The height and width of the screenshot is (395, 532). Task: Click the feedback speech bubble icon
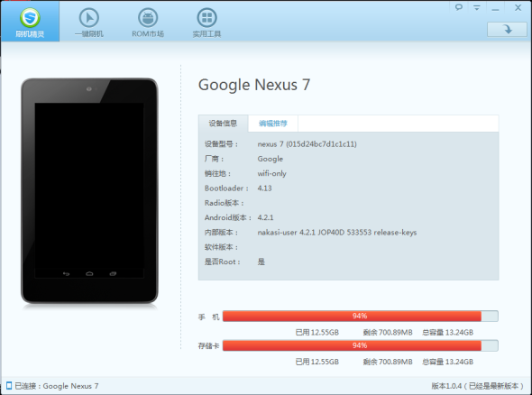coord(459,7)
